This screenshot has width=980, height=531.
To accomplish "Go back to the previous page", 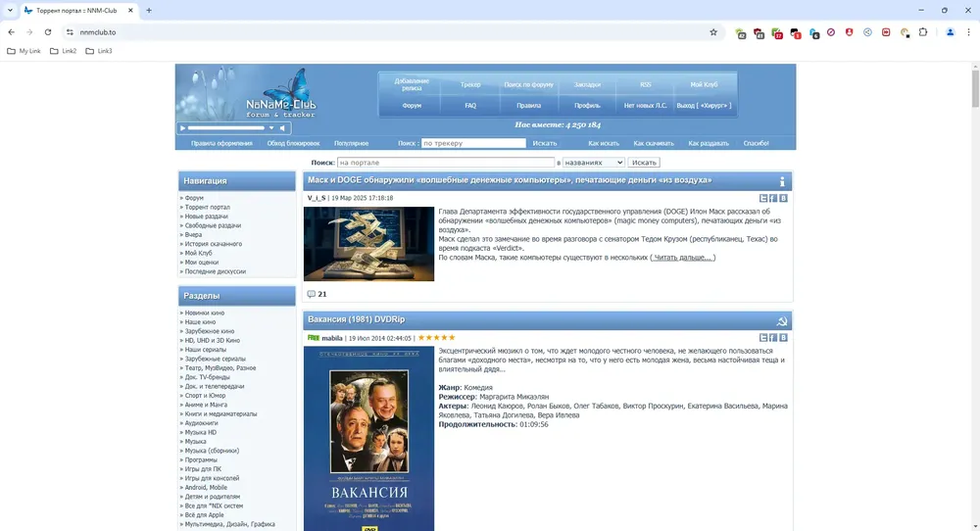I will click(x=11, y=32).
